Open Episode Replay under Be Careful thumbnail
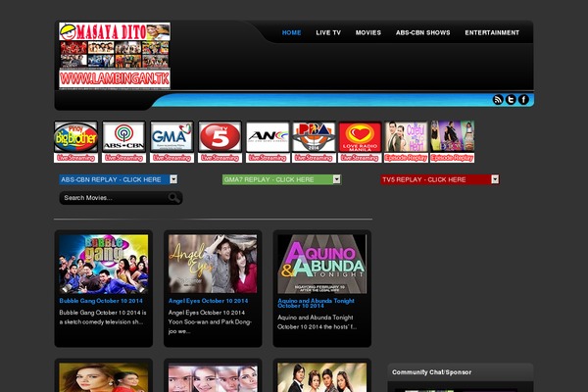The width and height of the screenshot is (588, 392). point(406,158)
